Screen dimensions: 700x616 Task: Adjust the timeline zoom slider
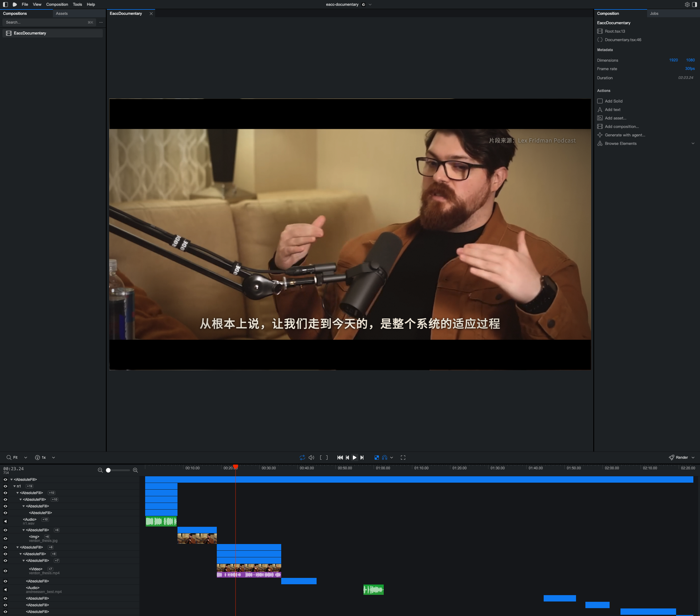(x=108, y=470)
